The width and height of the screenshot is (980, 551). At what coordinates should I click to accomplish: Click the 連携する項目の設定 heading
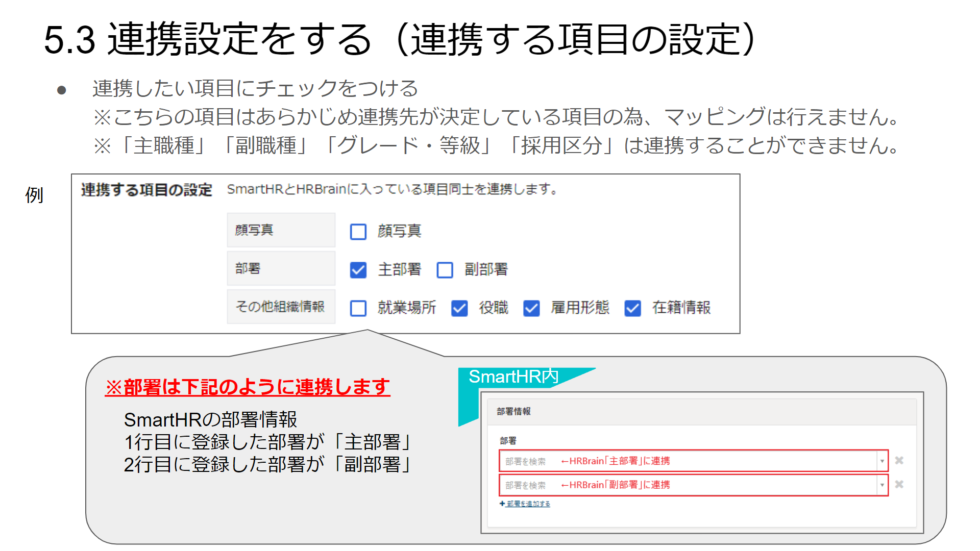(x=146, y=190)
